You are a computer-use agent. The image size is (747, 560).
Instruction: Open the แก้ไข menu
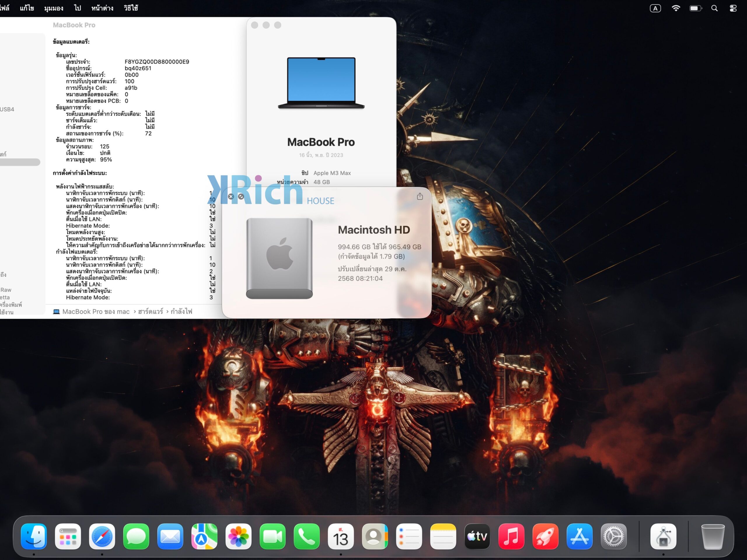click(x=27, y=8)
